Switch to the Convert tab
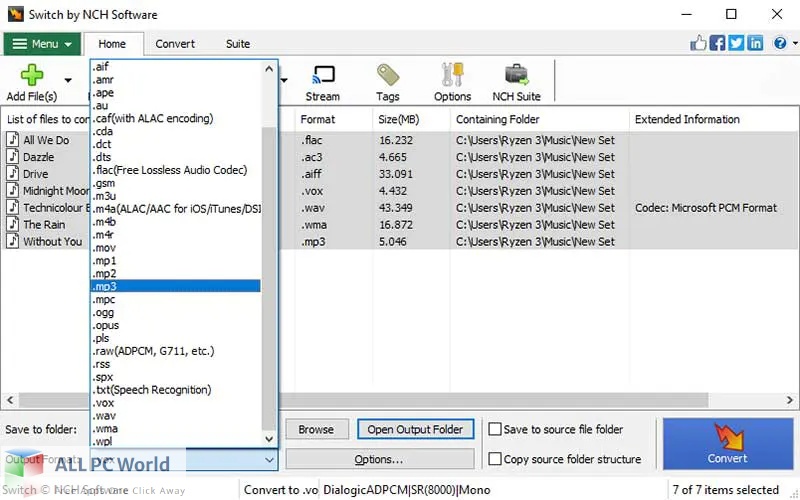The width and height of the screenshot is (800, 500). [175, 44]
